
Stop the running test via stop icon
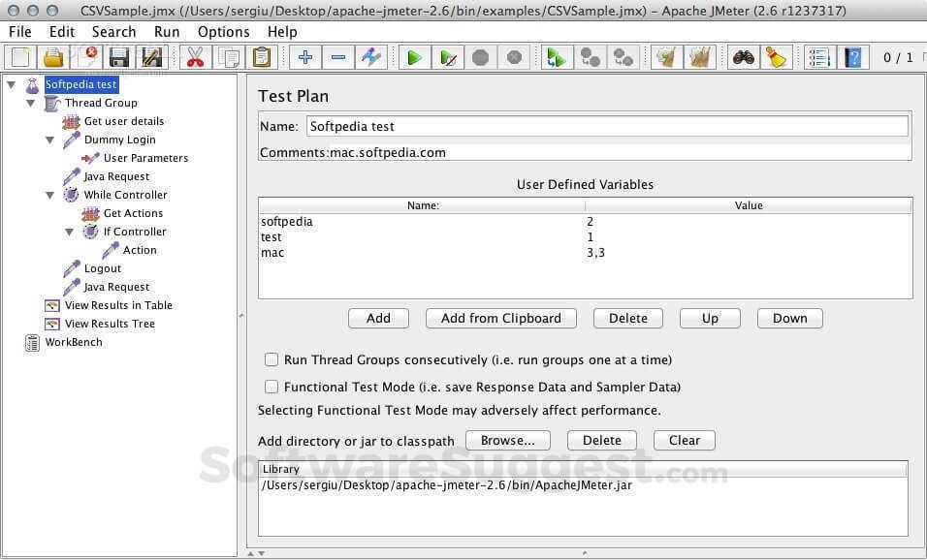click(479, 57)
